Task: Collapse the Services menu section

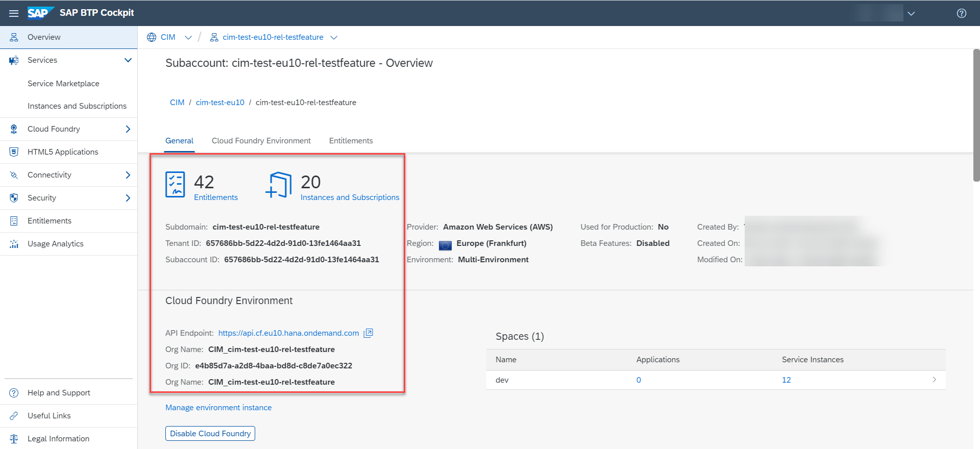Action: pos(128,60)
